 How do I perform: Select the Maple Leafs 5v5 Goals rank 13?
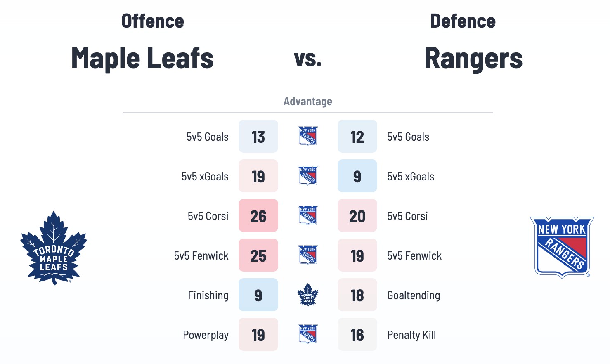tap(258, 137)
